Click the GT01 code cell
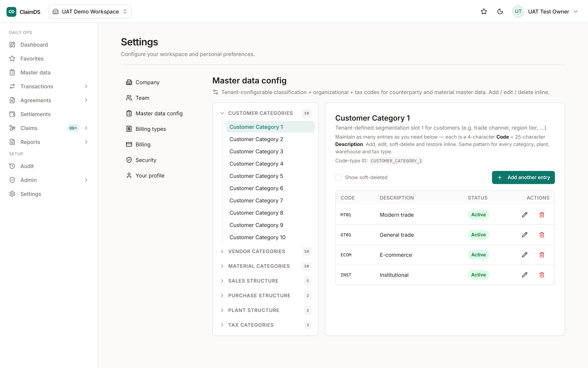588x368 pixels. pos(346,235)
